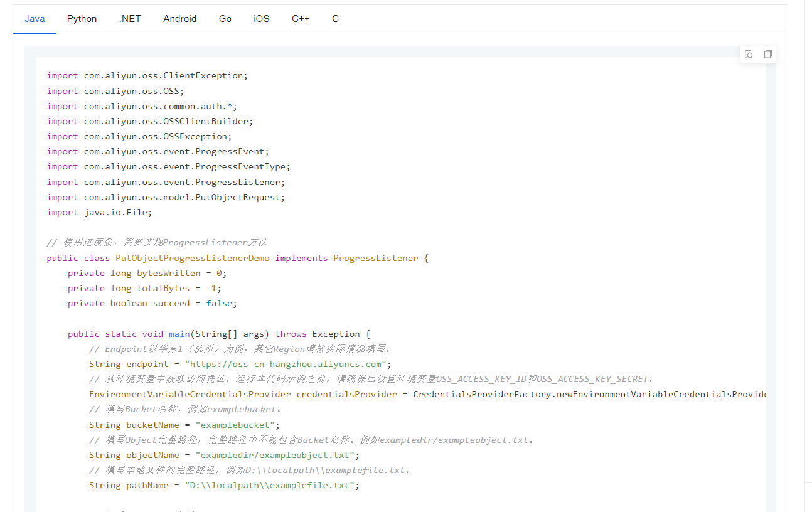Click the endpoint URL string 'https://oss-cn-hangzhou.aliyuncs.com'
812x512 pixels.
tap(285, 364)
